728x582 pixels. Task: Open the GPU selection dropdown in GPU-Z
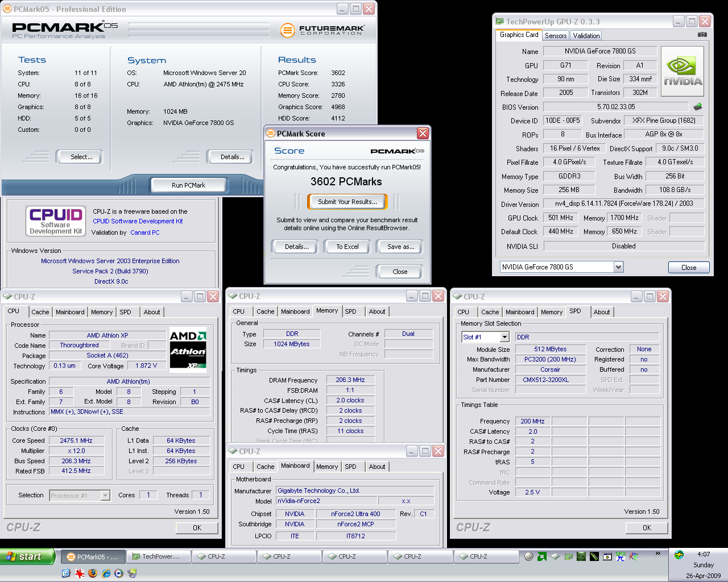click(x=618, y=267)
